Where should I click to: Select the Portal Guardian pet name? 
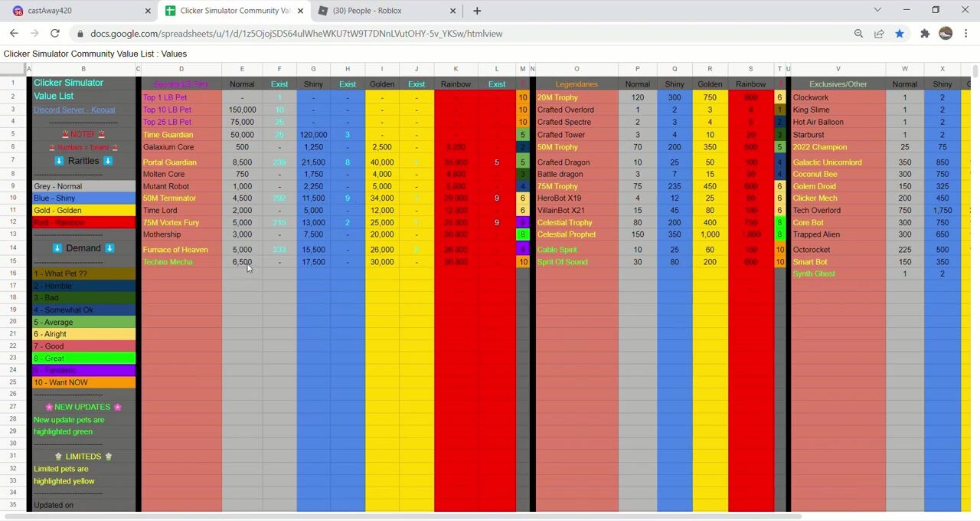(x=170, y=162)
